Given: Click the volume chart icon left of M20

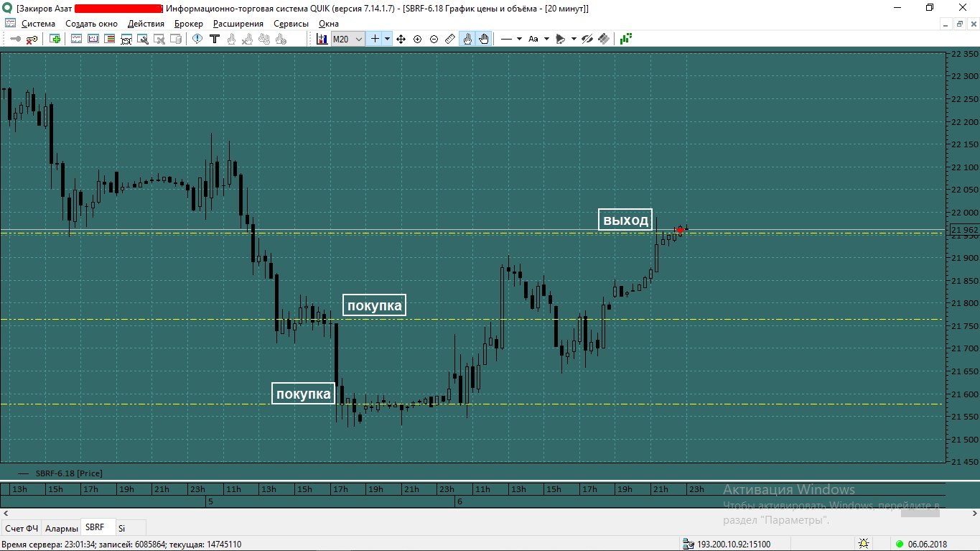Looking at the screenshot, I should tap(322, 39).
